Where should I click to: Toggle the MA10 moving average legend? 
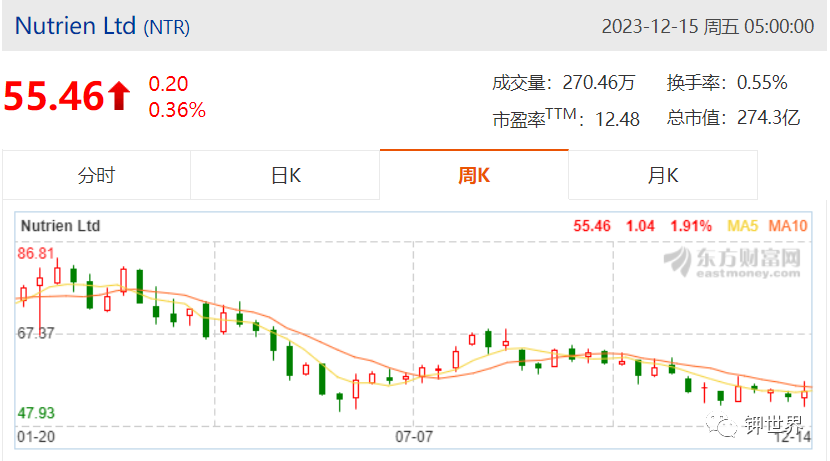pyautogui.click(x=788, y=226)
